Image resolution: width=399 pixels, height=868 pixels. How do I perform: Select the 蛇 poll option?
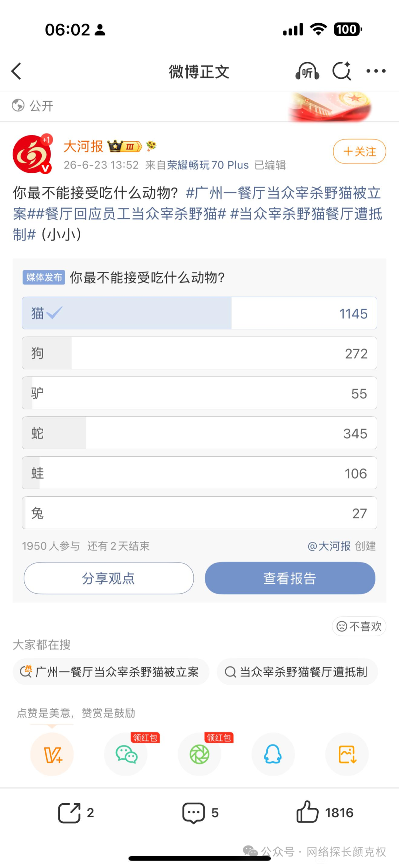[199, 433]
